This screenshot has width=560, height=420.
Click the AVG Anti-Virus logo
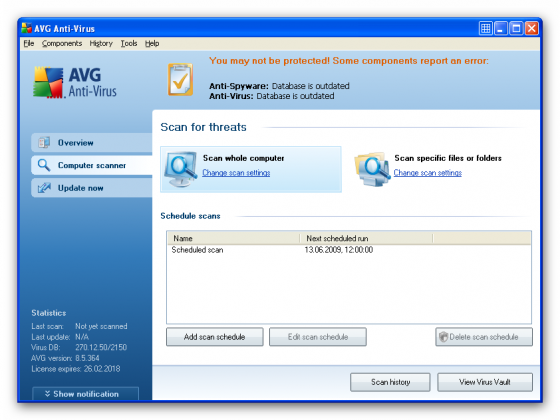coord(75,82)
